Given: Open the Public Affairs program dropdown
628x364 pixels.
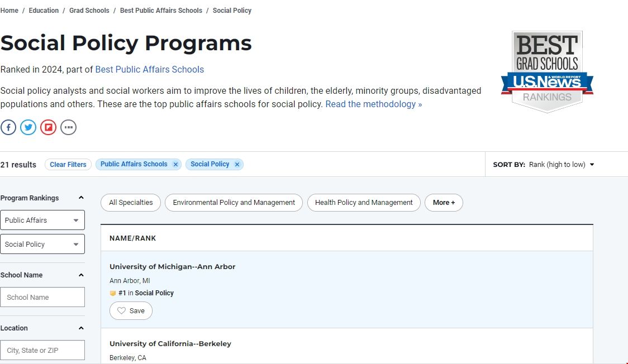Looking at the screenshot, I should click(x=42, y=220).
